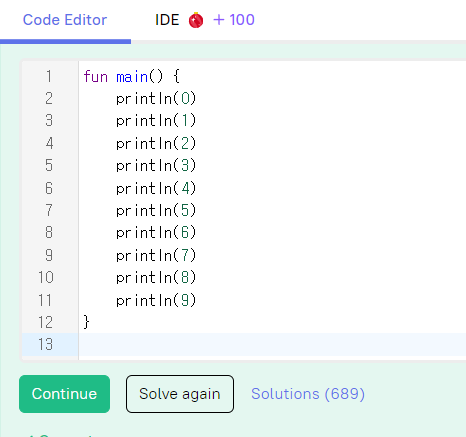Click the empty highlighted line 13
The height and width of the screenshot is (437, 466).
(272, 344)
